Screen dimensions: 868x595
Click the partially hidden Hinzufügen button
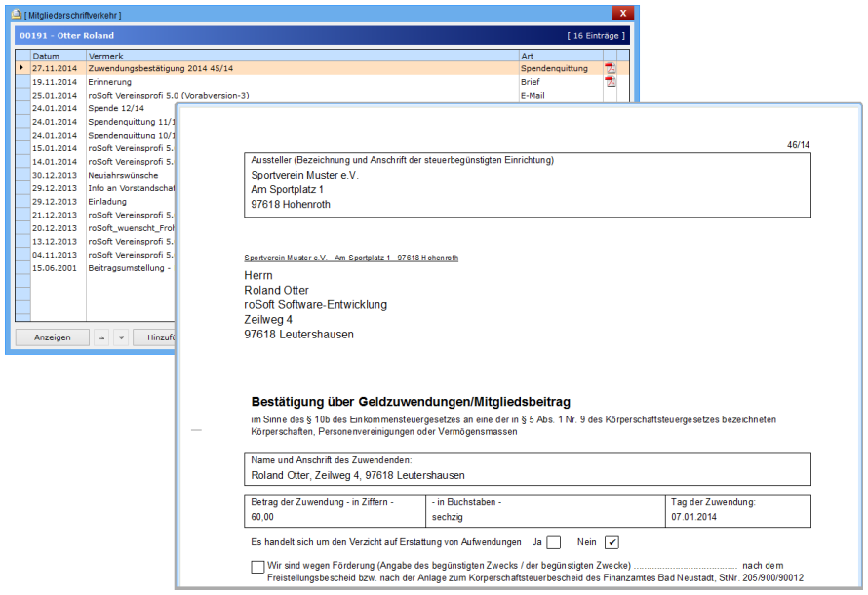[154, 337]
